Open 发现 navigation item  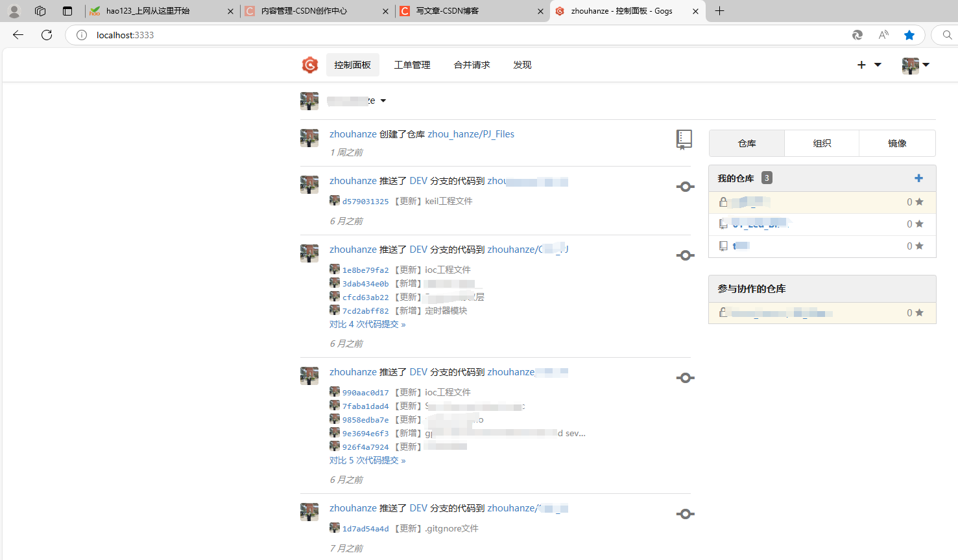click(x=522, y=65)
